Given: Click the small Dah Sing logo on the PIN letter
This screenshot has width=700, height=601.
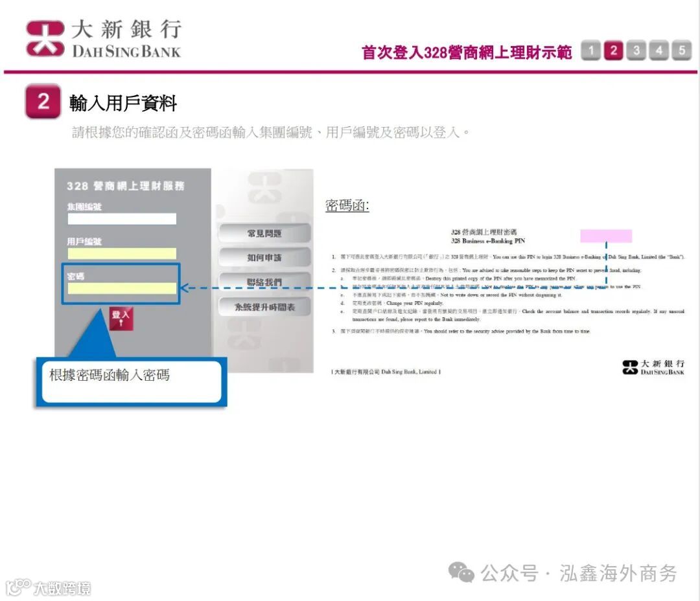Looking at the screenshot, I should click(653, 367).
